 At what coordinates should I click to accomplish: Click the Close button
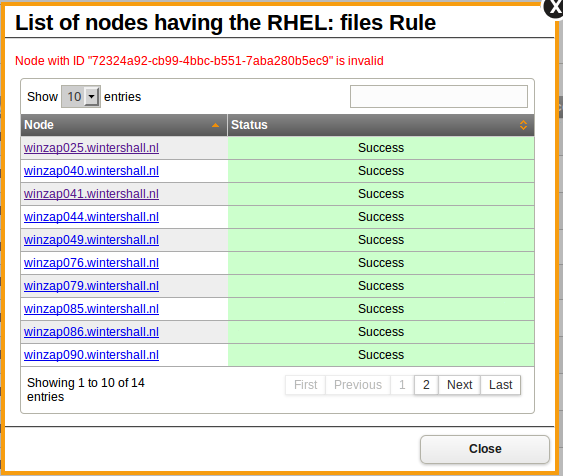click(485, 449)
